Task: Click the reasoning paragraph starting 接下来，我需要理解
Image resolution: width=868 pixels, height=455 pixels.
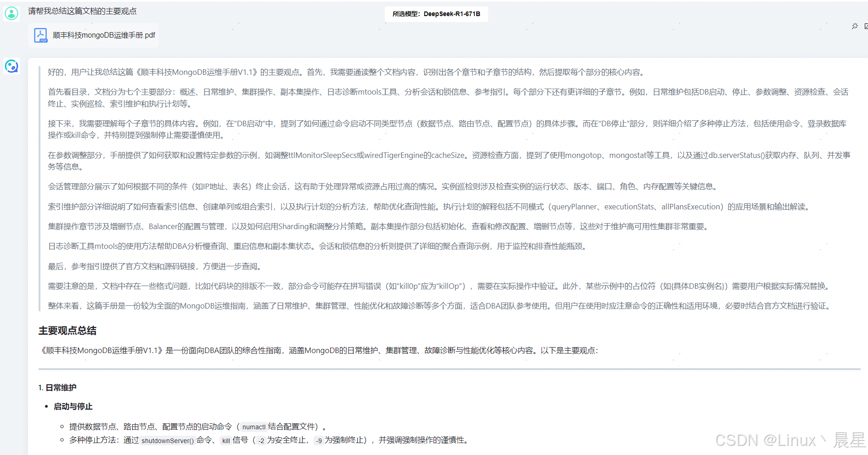Action: (x=447, y=129)
